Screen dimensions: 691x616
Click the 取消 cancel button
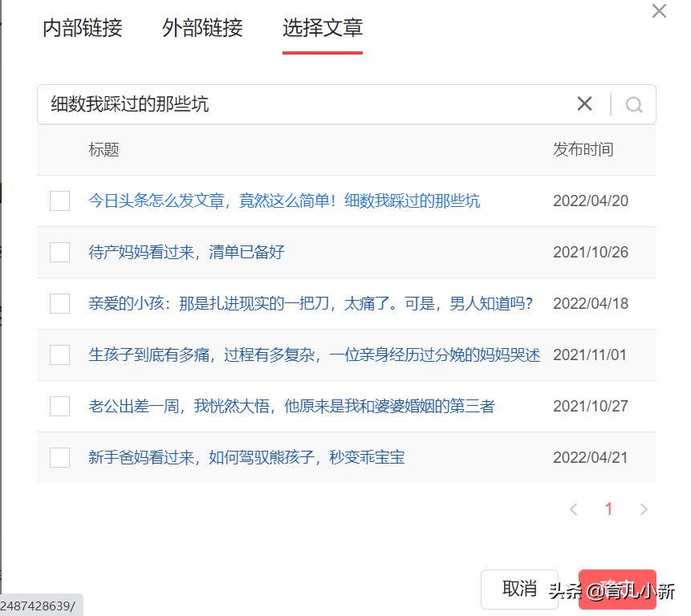click(x=519, y=589)
